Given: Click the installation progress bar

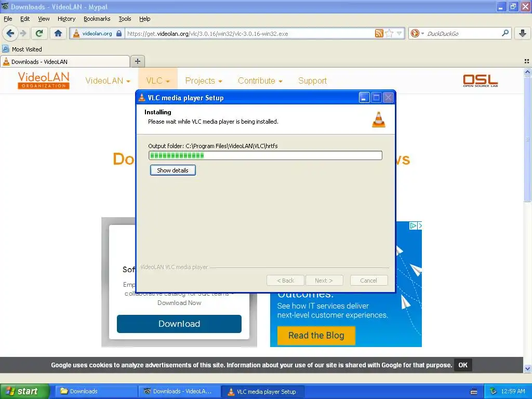Looking at the screenshot, I should point(265,155).
